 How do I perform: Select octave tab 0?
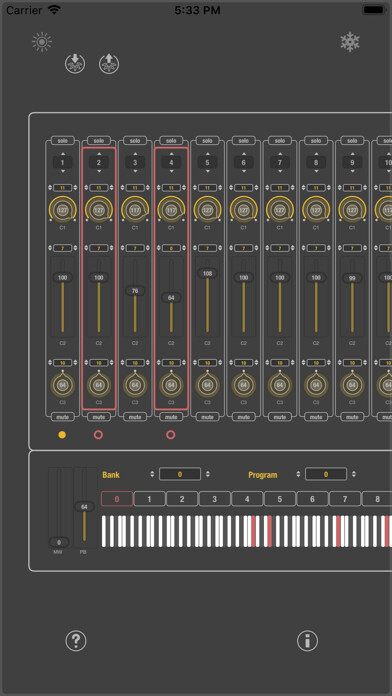pyautogui.click(x=117, y=499)
